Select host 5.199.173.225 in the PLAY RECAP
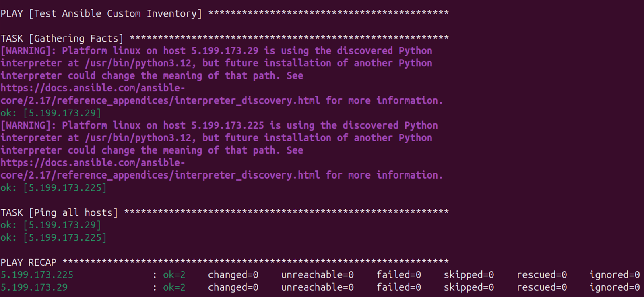Image resolution: width=644 pixels, height=297 pixels. coord(37,275)
